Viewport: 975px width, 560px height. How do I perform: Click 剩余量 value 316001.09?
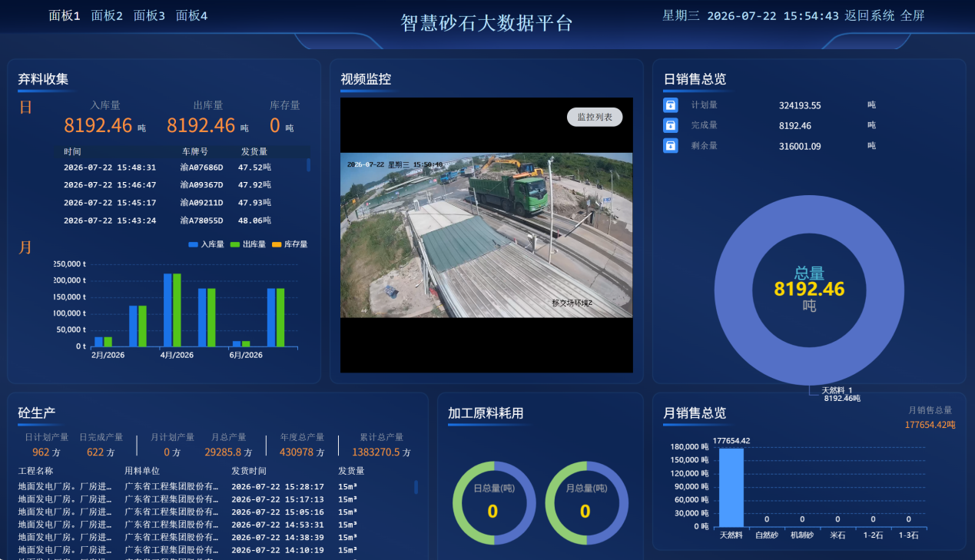tap(800, 146)
